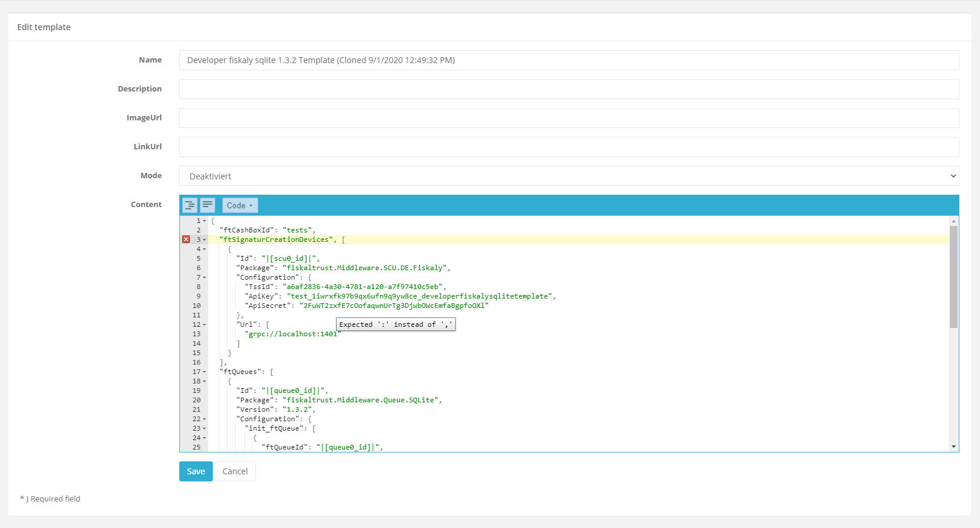Click the TssId value on line 8
The width and height of the screenshot is (980, 528).
click(363, 287)
